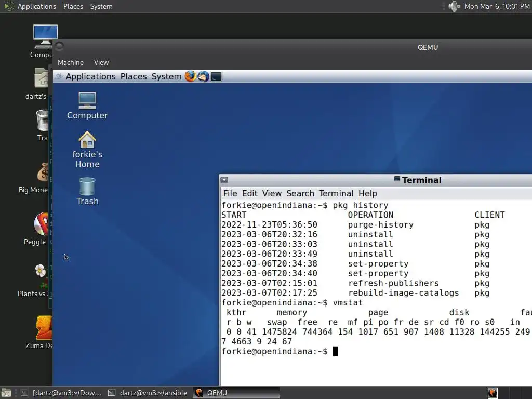This screenshot has width=532, height=399.
Task: Open the guest System menu inside QEMU
Action: (166, 77)
